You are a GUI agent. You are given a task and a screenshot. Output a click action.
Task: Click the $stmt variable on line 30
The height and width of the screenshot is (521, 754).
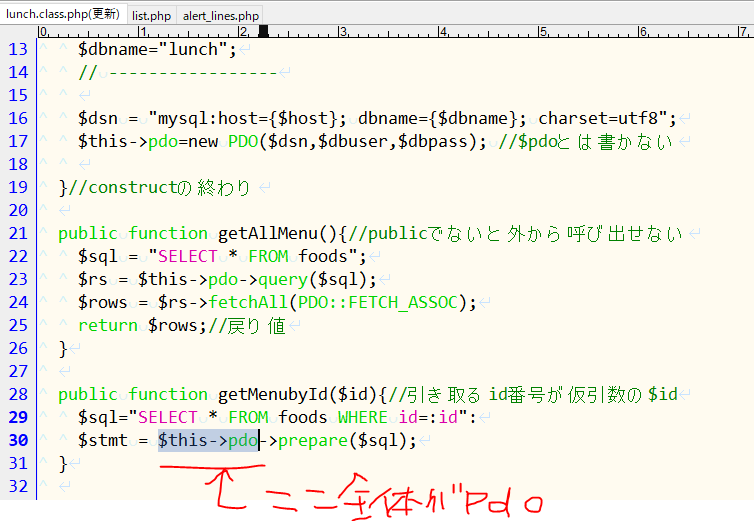pyautogui.click(x=102, y=440)
